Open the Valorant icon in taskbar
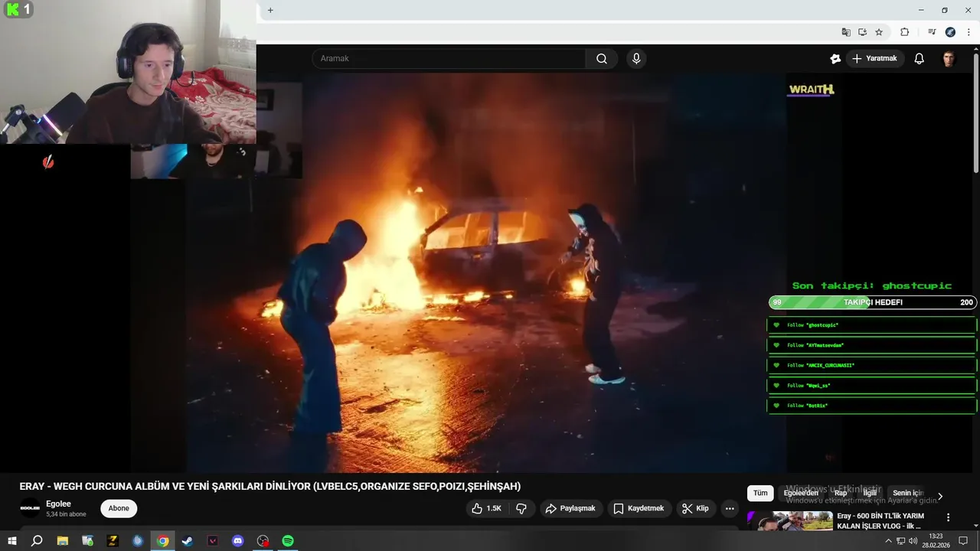The width and height of the screenshot is (980, 551). pos(213,541)
